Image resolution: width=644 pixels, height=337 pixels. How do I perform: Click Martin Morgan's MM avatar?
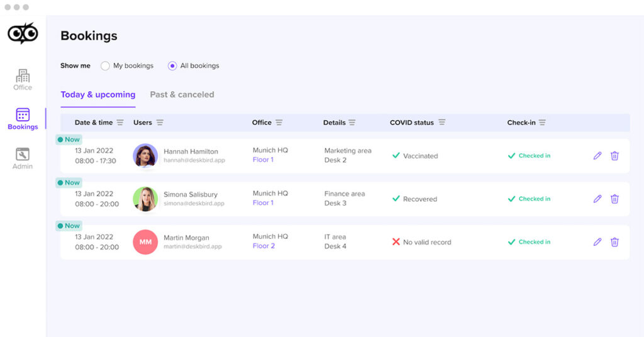(145, 242)
